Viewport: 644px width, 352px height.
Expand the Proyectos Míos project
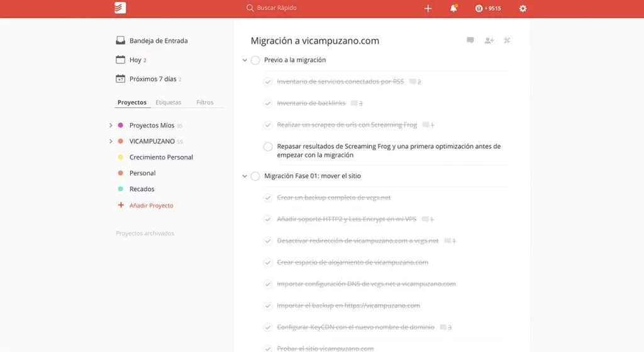tap(111, 125)
